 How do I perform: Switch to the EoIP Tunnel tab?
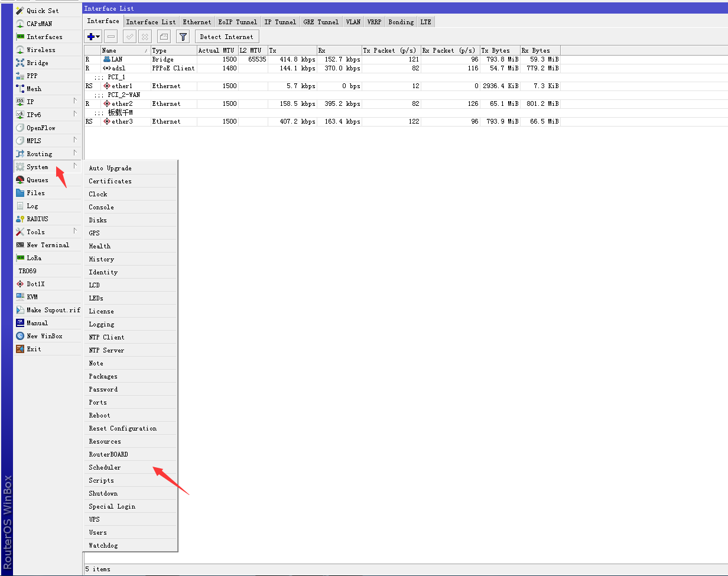coord(238,22)
